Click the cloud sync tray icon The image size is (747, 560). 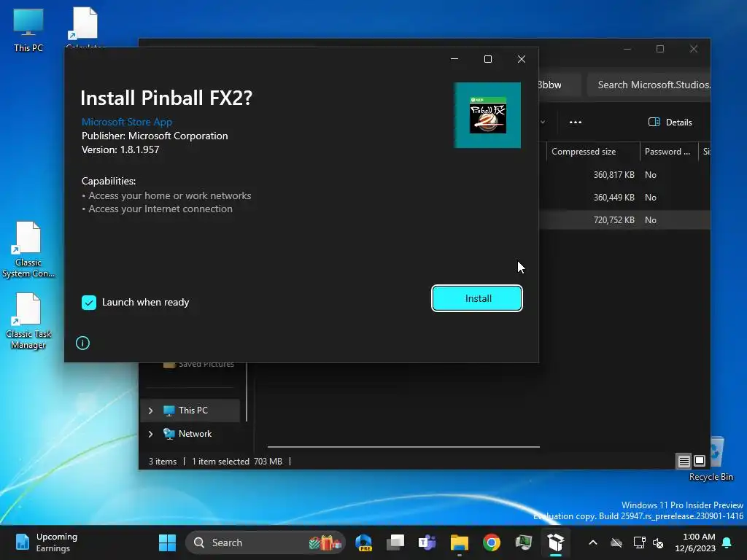pyautogui.click(x=616, y=542)
